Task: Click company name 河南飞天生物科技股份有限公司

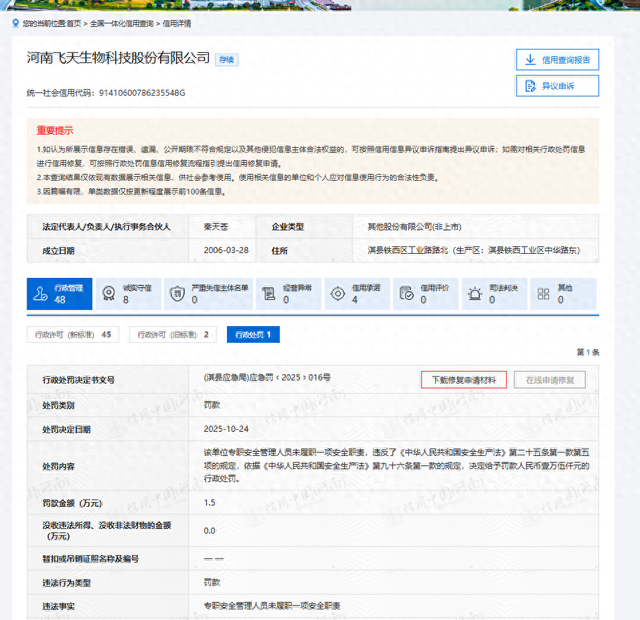Action: 118,58
